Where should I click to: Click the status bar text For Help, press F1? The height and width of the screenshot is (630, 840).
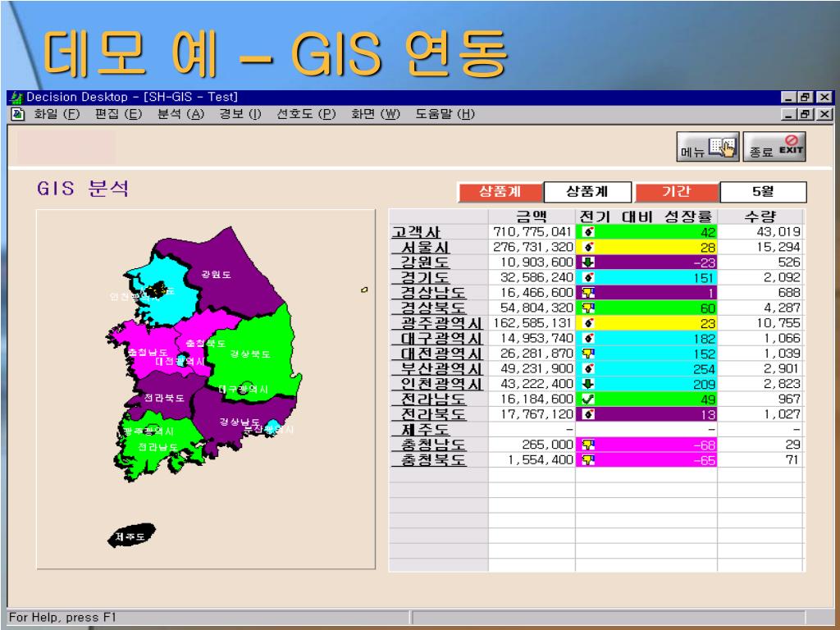click(62, 618)
